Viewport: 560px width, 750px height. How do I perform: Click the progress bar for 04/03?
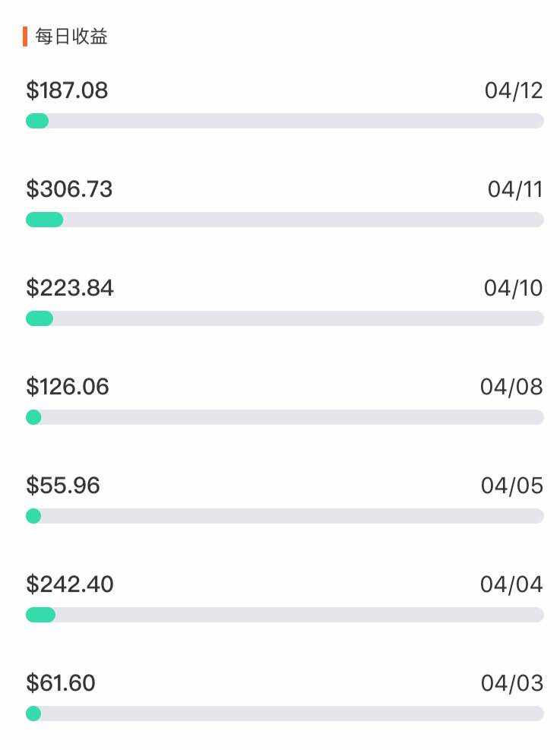[285, 714]
